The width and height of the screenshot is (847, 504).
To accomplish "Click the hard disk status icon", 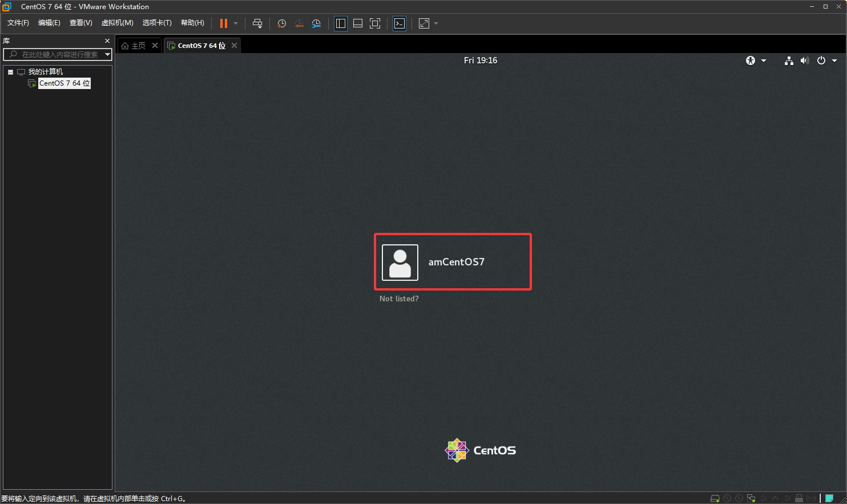I will (715, 498).
